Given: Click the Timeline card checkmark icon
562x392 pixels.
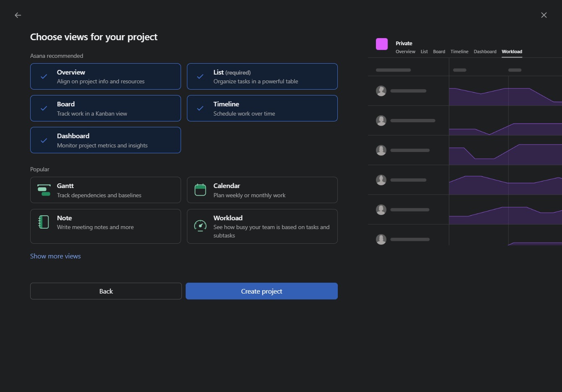Looking at the screenshot, I should (x=200, y=108).
